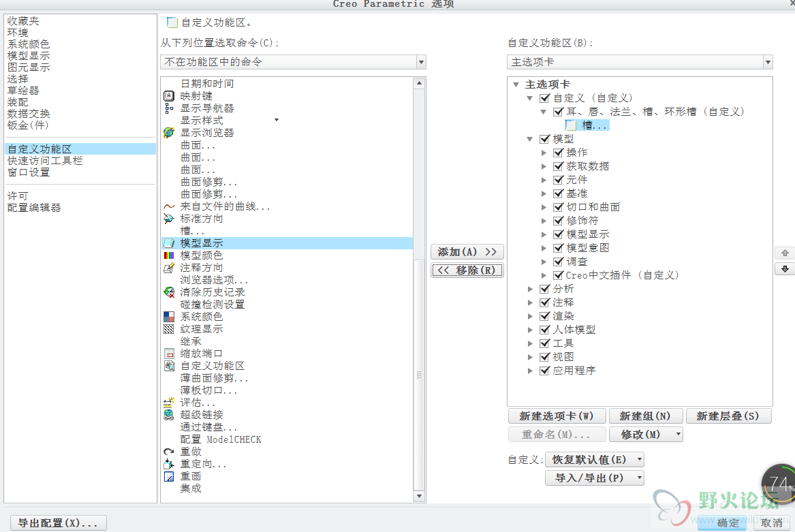
Task: Click the 模型显示 icon in command list
Action: (169, 243)
